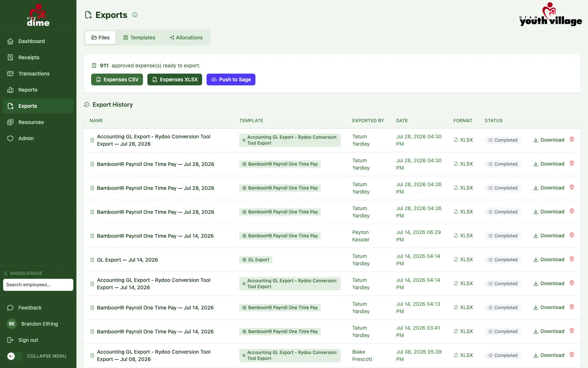This screenshot has height=368, width=588.
Task: Click the GL Export template tag
Action: tap(256, 260)
